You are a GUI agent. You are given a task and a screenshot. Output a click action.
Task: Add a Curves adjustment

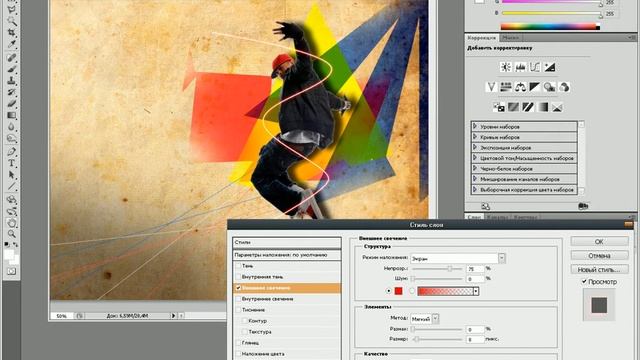point(535,67)
